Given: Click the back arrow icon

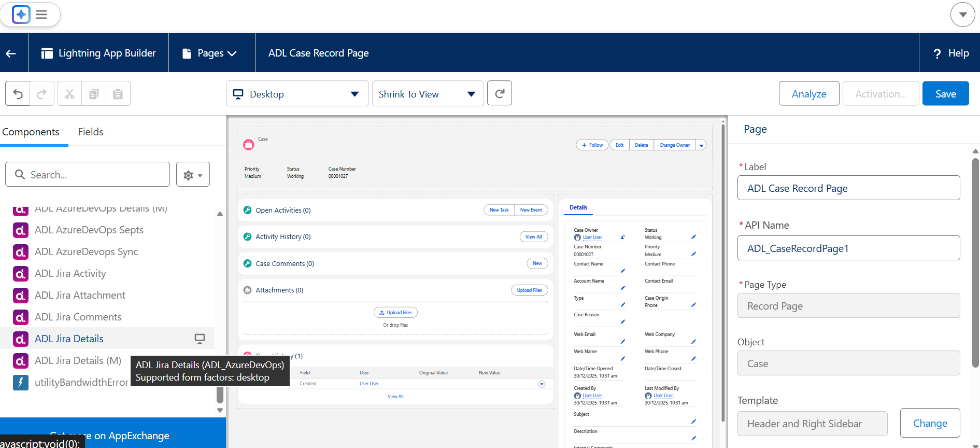Looking at the screenshot, I should [11, 53].
